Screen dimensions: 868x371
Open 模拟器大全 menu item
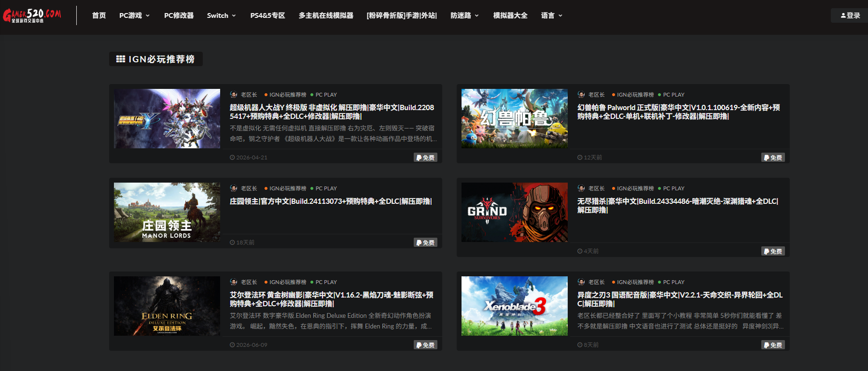coord(510,15)
